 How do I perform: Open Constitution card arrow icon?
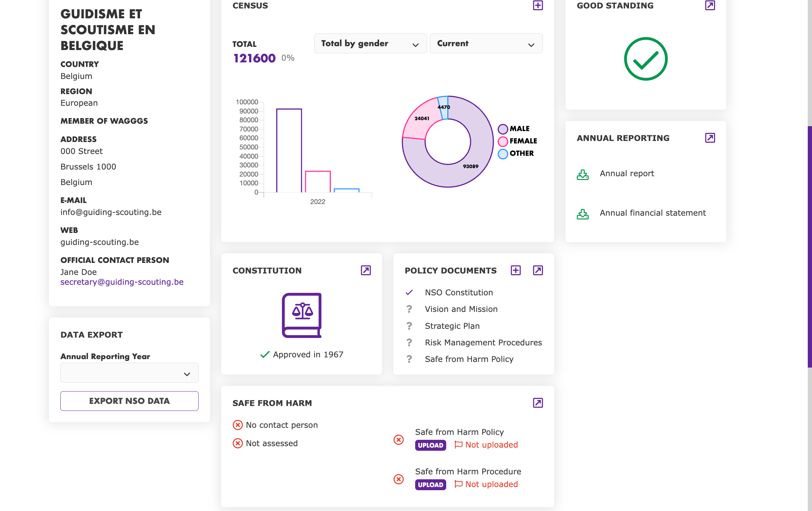(365, 270)
